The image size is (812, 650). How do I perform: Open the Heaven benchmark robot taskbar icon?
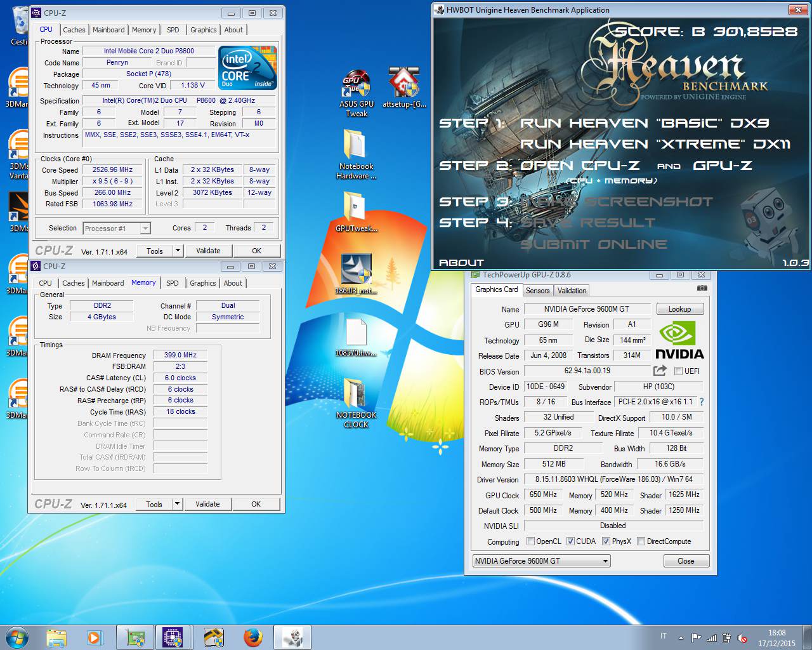[292, 637]
